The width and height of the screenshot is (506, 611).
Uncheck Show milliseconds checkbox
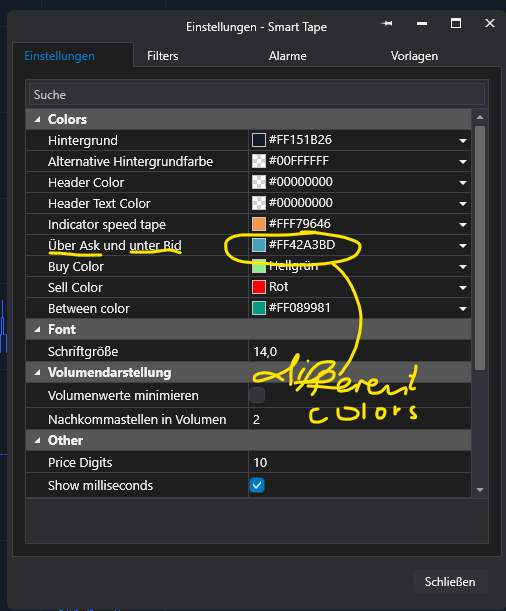click(257, 485)
